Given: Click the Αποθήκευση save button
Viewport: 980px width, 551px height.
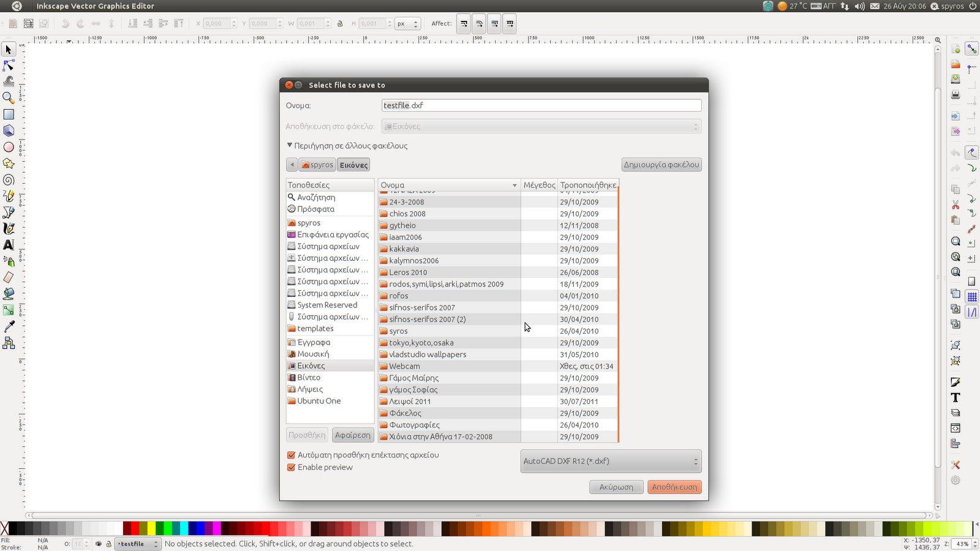Looking at the screenshot, I should click(674, 487).
